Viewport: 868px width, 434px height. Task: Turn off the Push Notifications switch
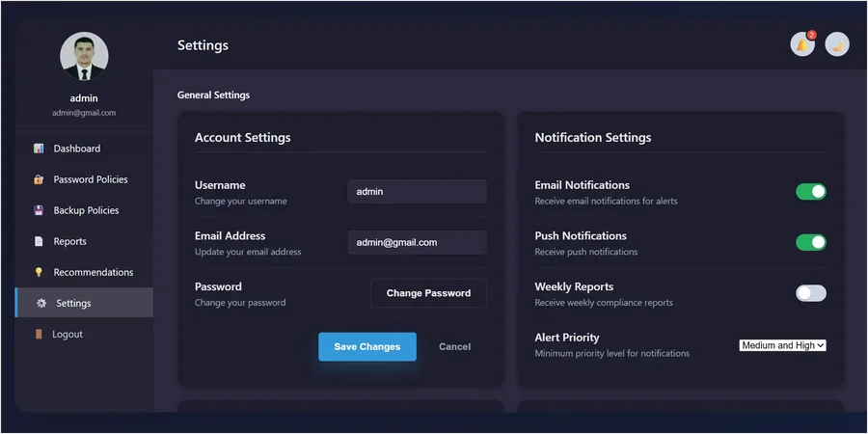pos(811,242)
